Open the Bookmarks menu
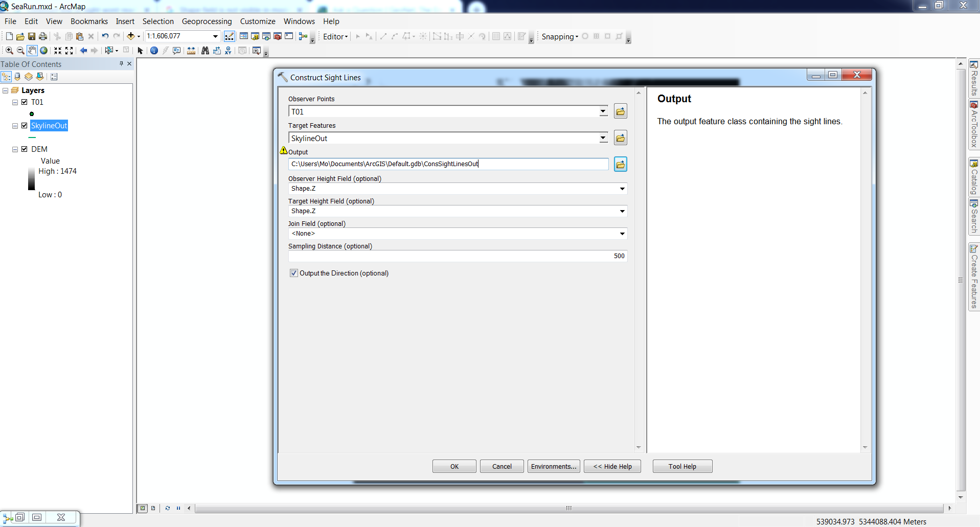The image size is (980, 527). pos(89,21)
